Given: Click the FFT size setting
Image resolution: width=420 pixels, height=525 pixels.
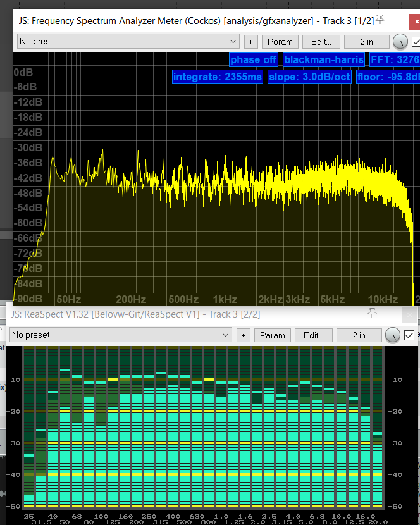Looking at the screenshot, I should pos(395,60).
